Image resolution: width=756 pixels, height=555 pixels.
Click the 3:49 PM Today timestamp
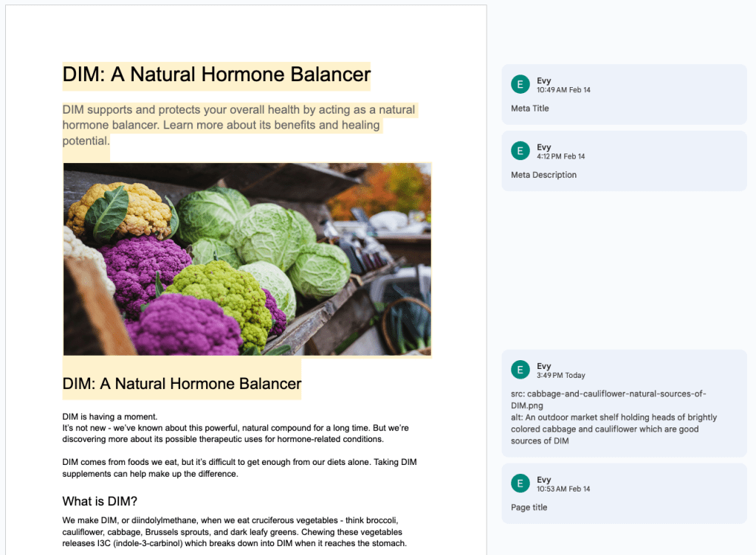[x=560, y=376]
